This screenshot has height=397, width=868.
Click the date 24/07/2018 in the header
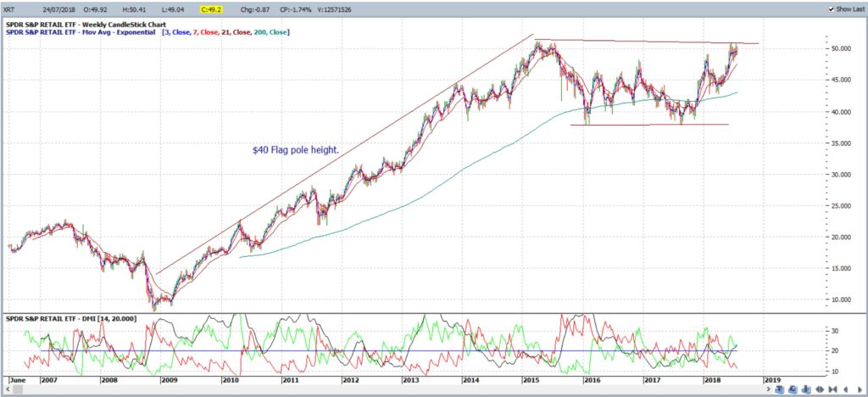point(60,9)
